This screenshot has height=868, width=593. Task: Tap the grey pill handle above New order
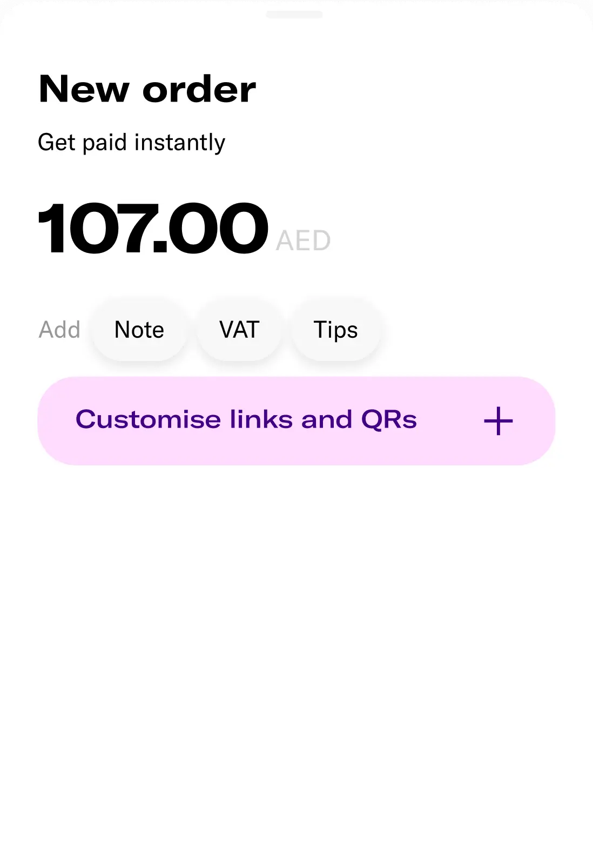click(x=294, y=15)
